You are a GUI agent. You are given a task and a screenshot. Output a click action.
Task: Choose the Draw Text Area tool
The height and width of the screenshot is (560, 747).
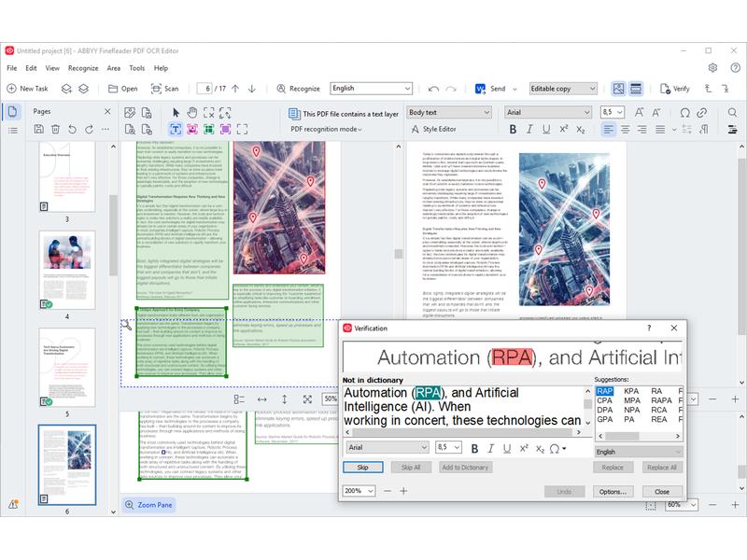click(x=176, y=129)
